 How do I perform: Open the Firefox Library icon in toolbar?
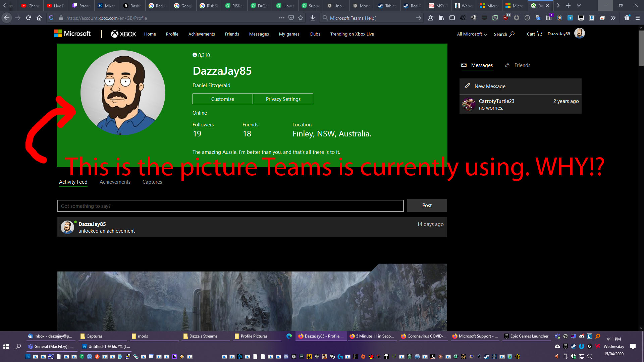(x=441, y=18)
